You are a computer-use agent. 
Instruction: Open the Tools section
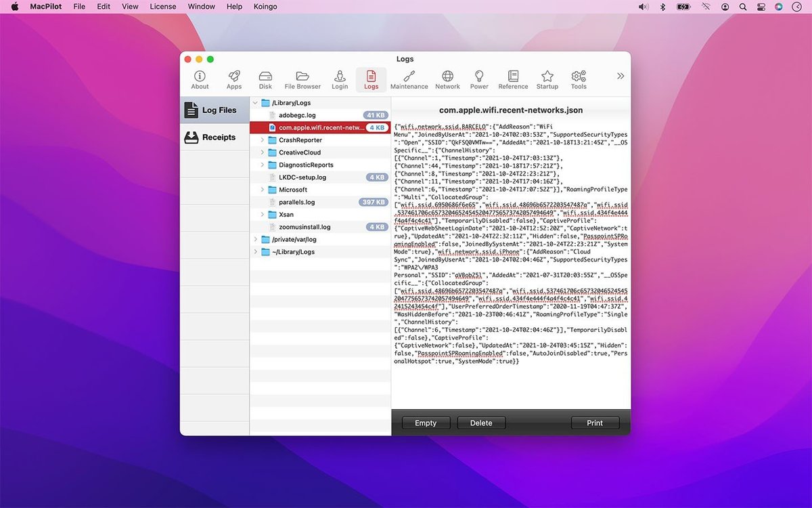(x=579, y=79)
